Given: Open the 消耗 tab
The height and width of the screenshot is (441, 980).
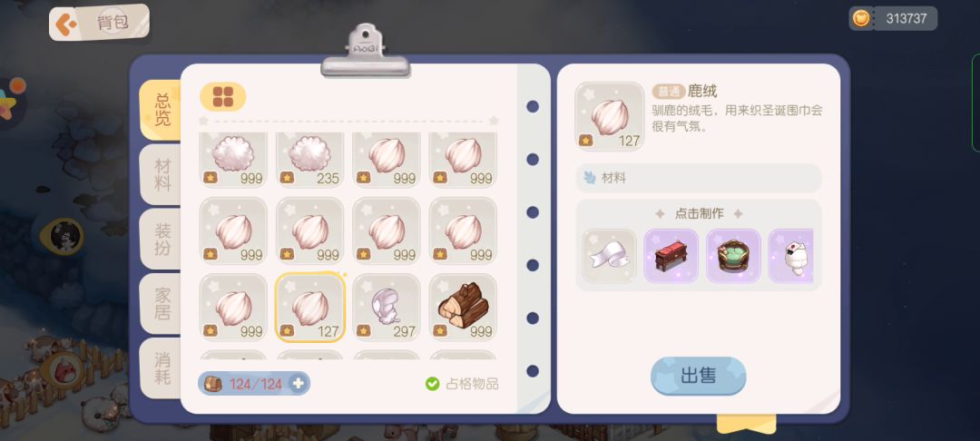Looking at the screenshot, I should click(x=162, y=368).
